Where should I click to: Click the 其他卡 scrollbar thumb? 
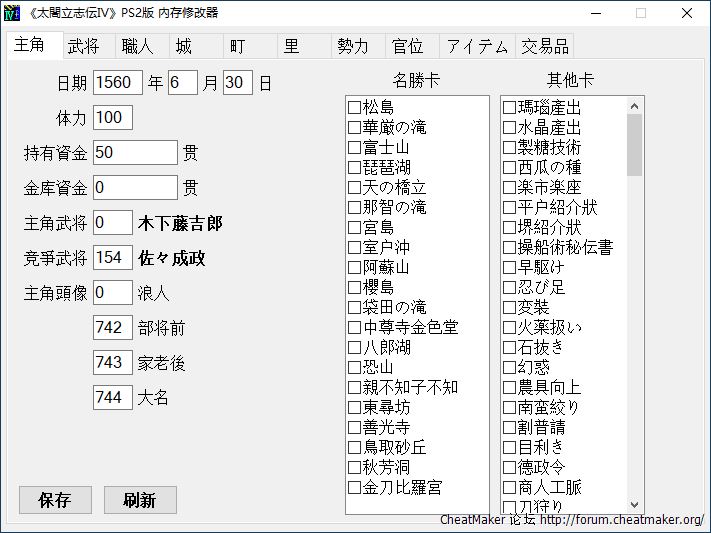[635, 145]
